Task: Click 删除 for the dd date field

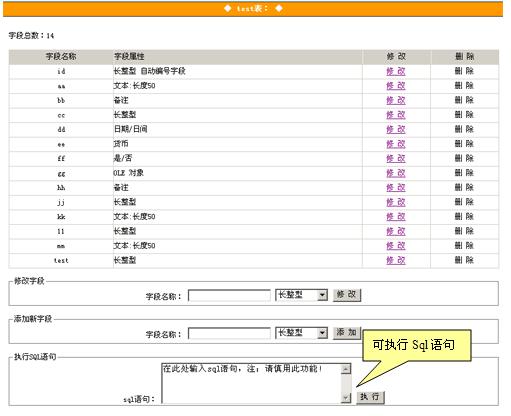Action: (x=464, y=129)
